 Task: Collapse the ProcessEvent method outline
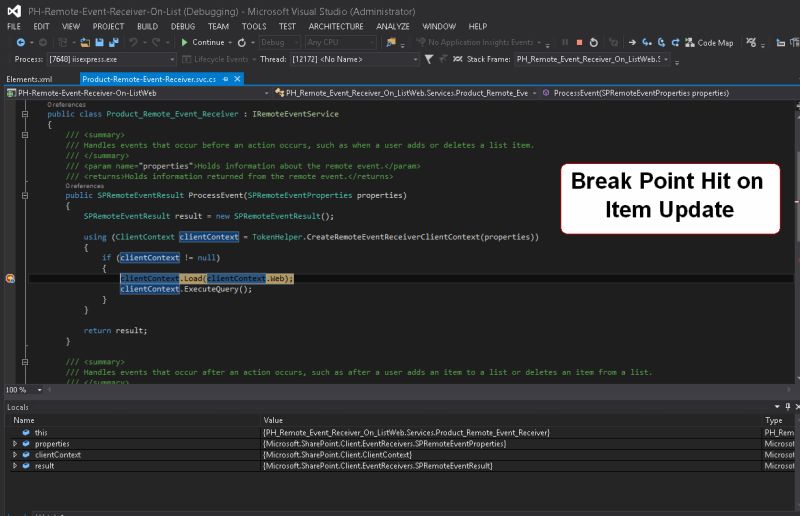(x=24, y=195)
